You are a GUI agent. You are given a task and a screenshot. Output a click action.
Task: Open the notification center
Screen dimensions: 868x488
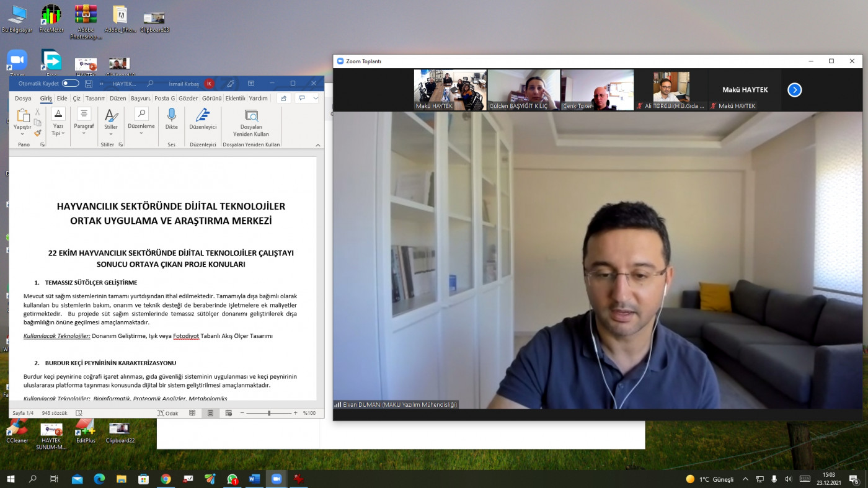pyautogui.click(x=854, y=479)
